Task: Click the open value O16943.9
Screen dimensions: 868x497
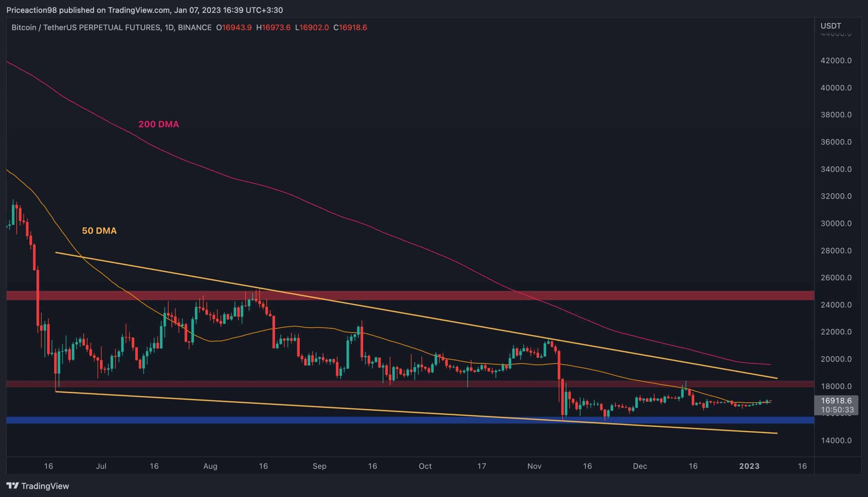Action: coord(234,28)
